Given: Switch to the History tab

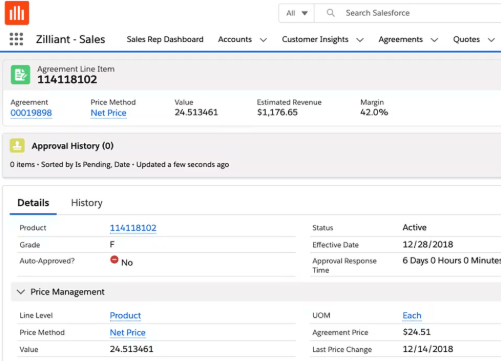Looking at the screenshot, I should (87, 203).
